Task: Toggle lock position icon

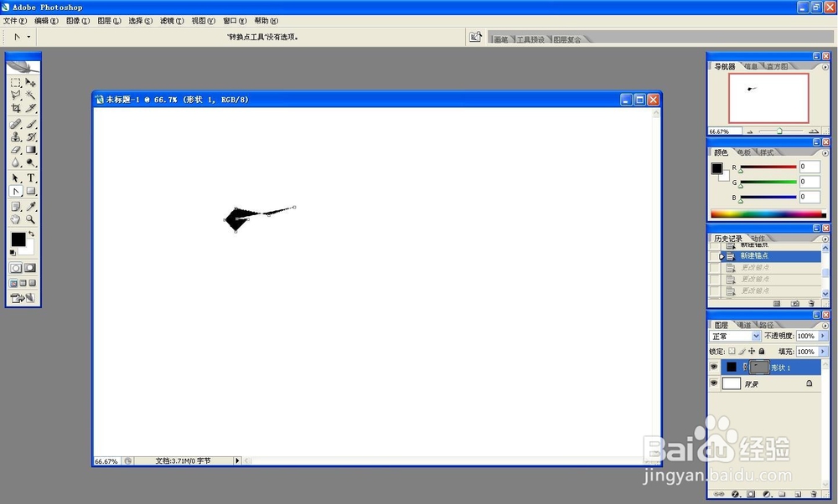Action: click(x=752, y=352)
